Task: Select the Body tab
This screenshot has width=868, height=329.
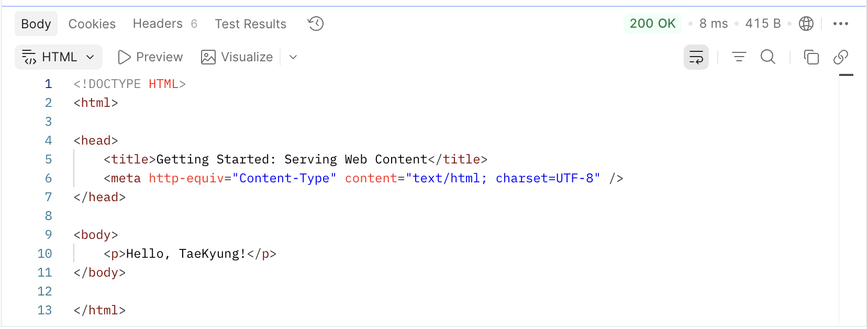Action: (x=36, y=24)
